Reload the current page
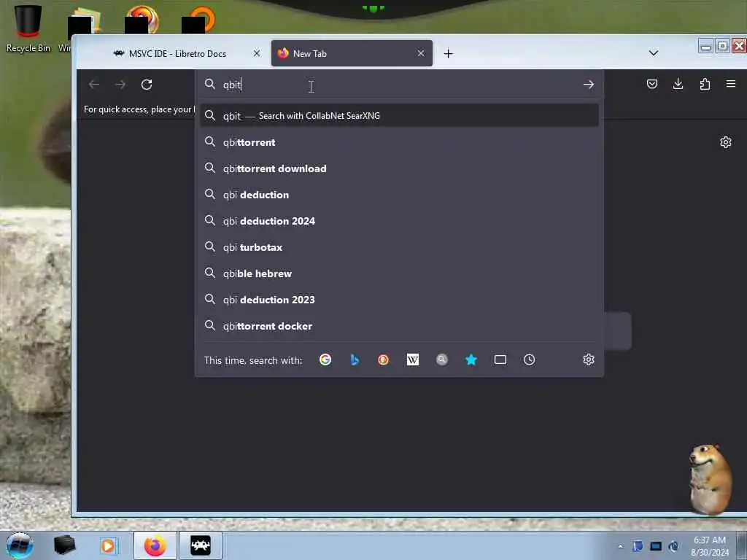Viewport: 747px width, 560px height. pyautogui.click(x=147, y=85)
